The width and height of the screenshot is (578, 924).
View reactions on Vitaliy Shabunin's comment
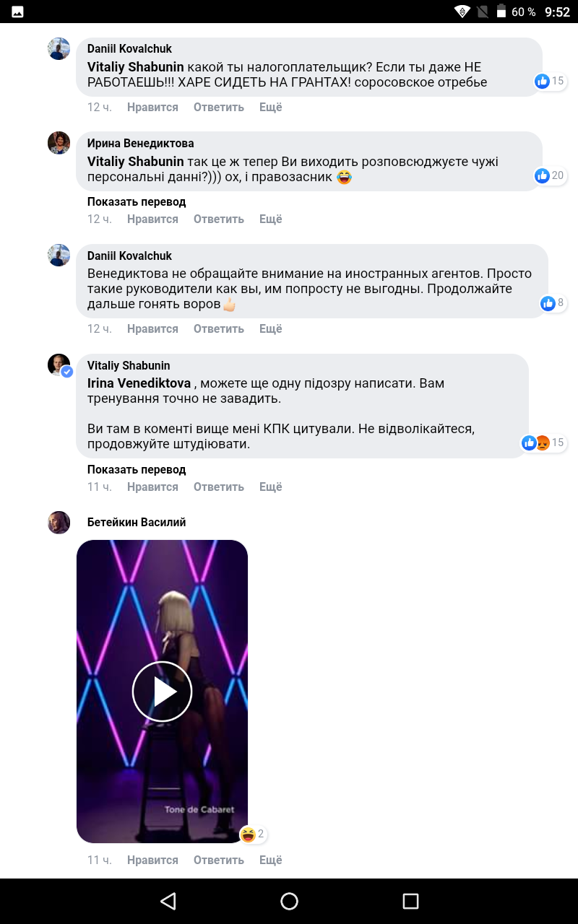tap(543, 443)
